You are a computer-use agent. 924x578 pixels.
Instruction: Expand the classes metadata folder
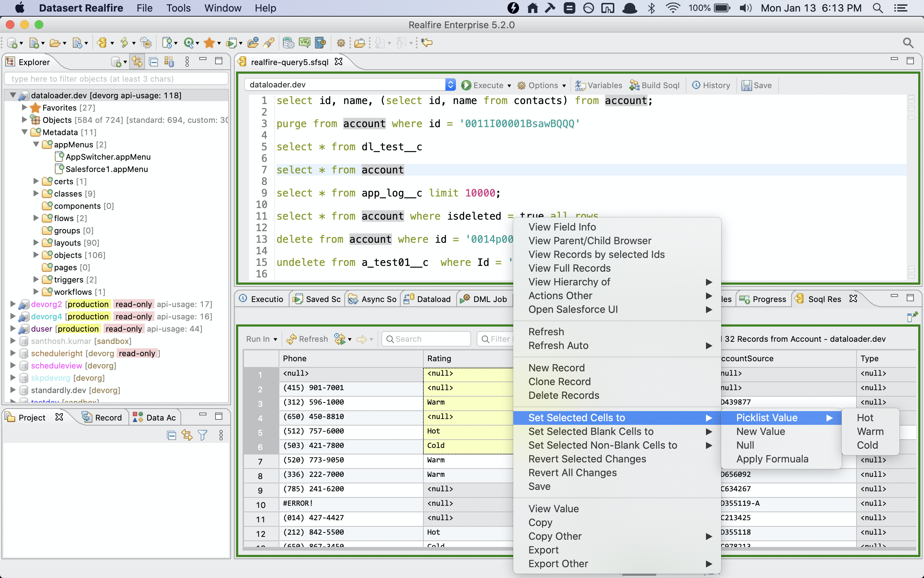(x=36, y=193)
